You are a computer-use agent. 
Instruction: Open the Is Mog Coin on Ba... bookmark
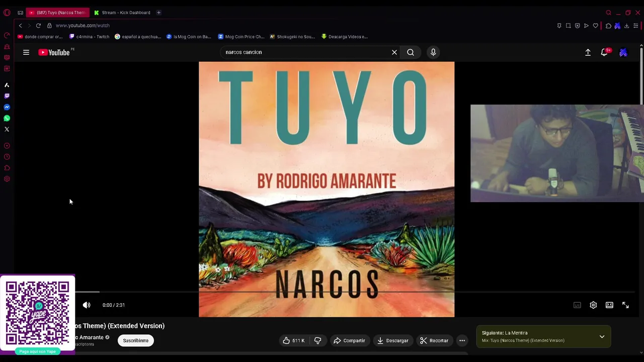pyautogui.click(x=189, y=37)
